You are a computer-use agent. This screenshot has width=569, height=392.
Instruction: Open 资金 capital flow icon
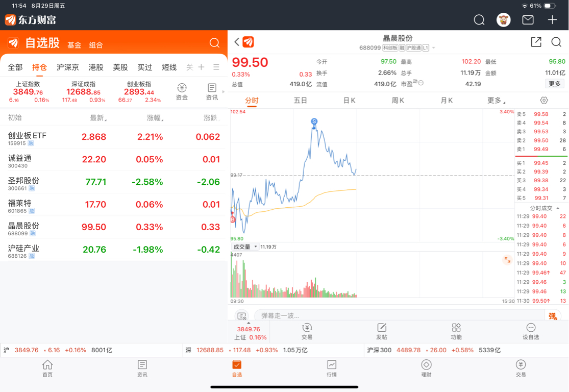[182, 92]
